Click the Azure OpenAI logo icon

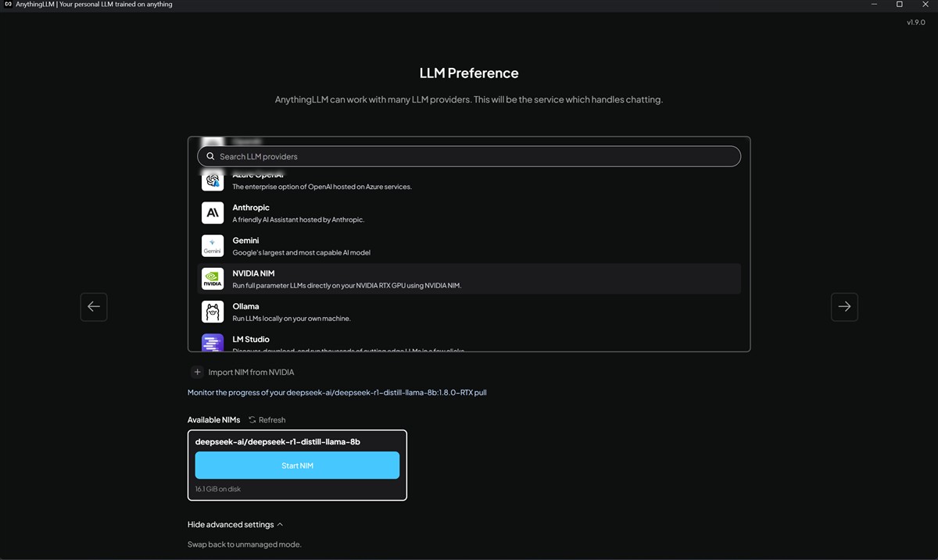pyautogui.click(x=213, y=180)
